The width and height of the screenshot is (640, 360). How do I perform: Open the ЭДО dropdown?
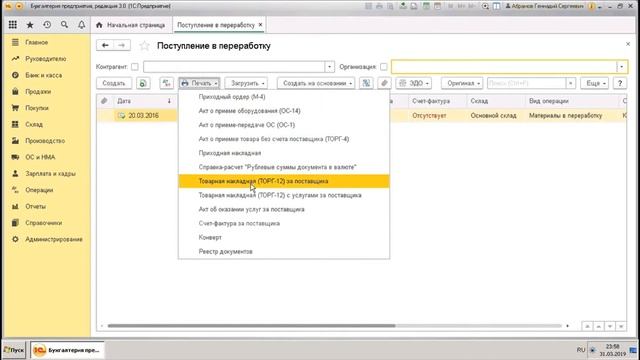414,83
